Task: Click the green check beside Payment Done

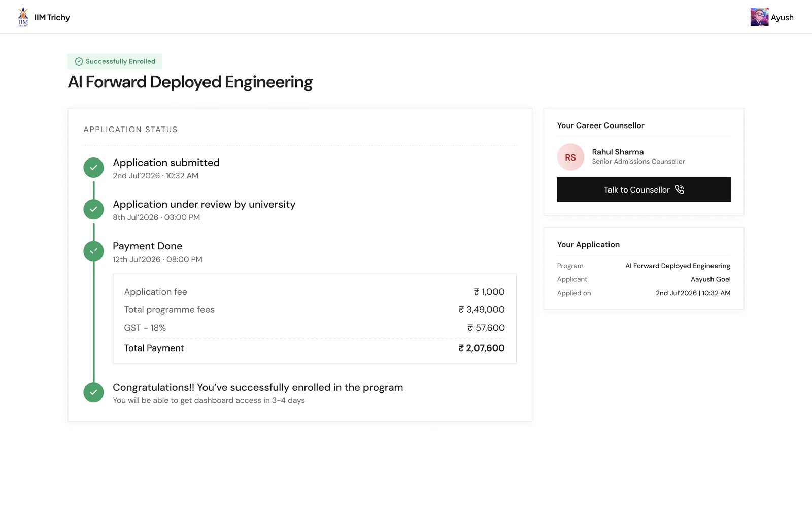Action: coord(93,251)
